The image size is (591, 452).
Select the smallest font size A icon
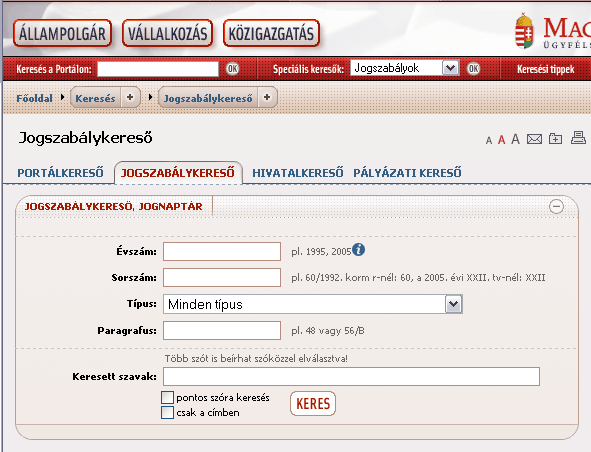489,141
